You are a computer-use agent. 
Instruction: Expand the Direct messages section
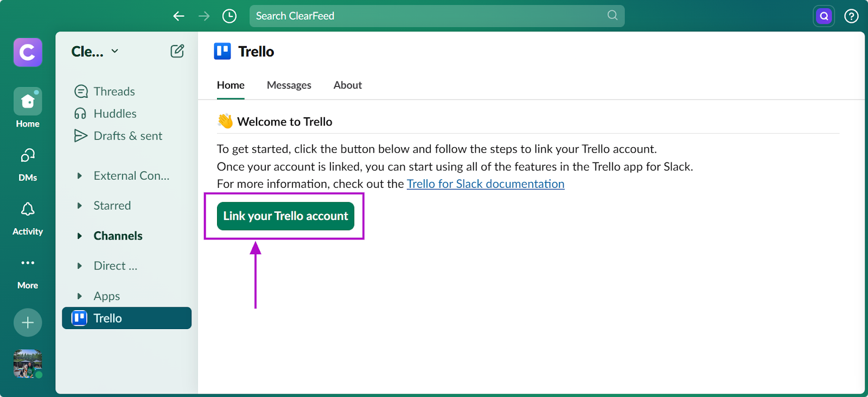80,266
